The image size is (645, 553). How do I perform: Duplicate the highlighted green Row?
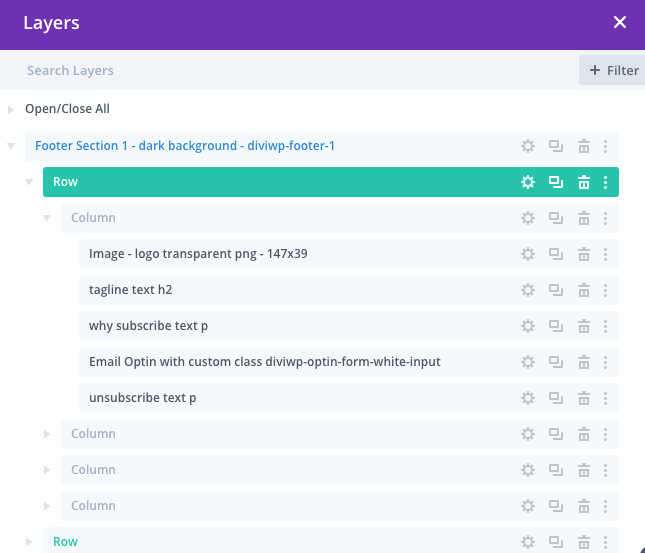(556, 182)
